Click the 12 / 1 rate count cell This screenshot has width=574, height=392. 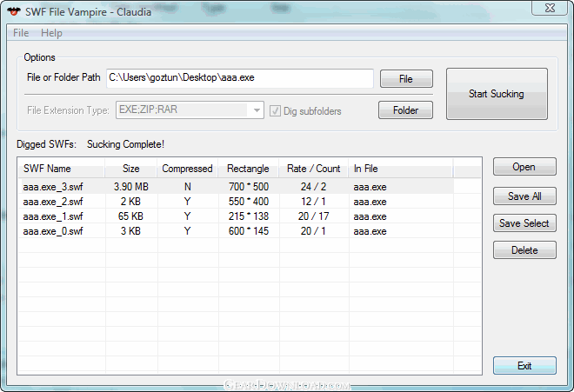313,202
